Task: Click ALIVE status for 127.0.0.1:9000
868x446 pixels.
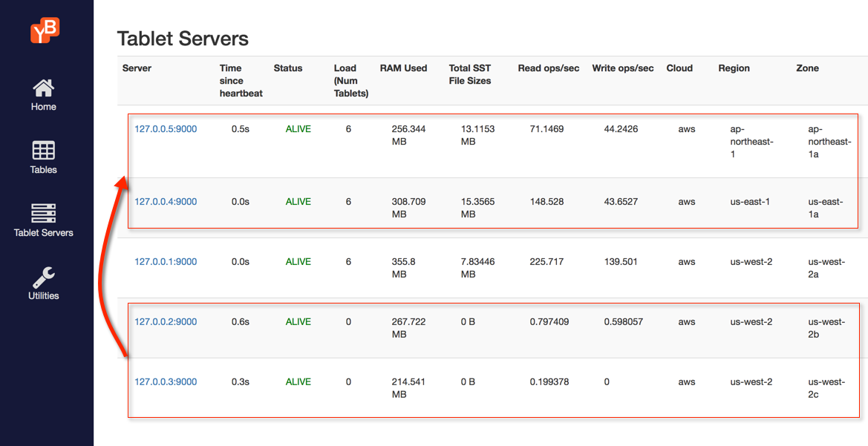Action: (x=298, y=262)
